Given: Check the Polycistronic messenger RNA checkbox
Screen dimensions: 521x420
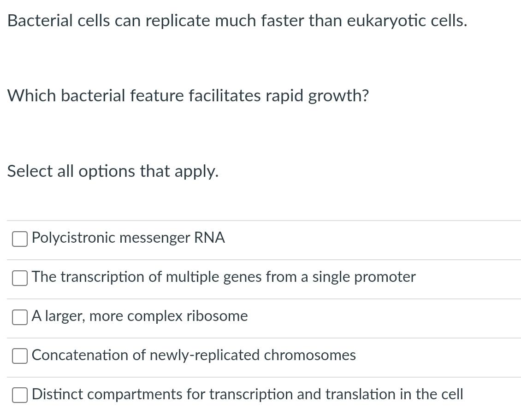Looking at the screenshot, I should pyautogui.click(x=19, y=239).
